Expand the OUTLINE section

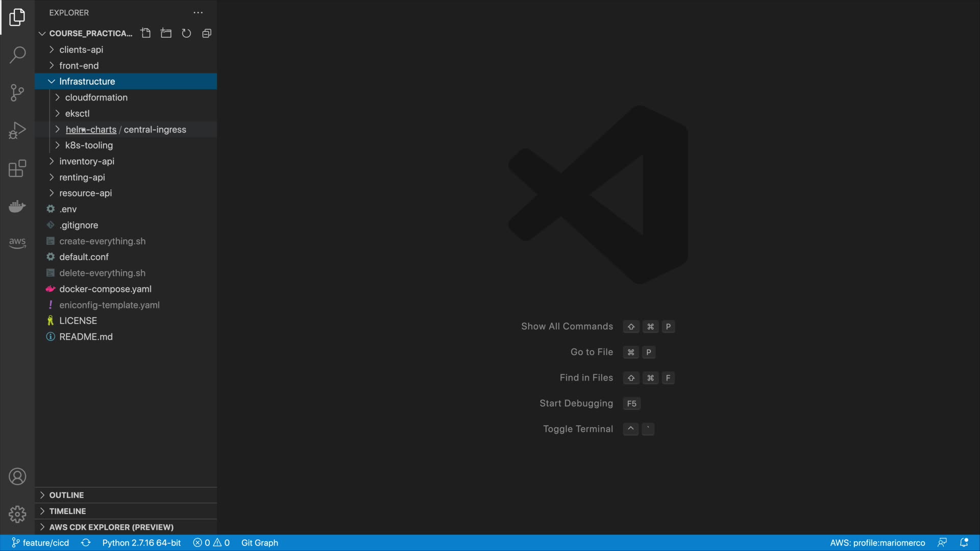(66, 495)
